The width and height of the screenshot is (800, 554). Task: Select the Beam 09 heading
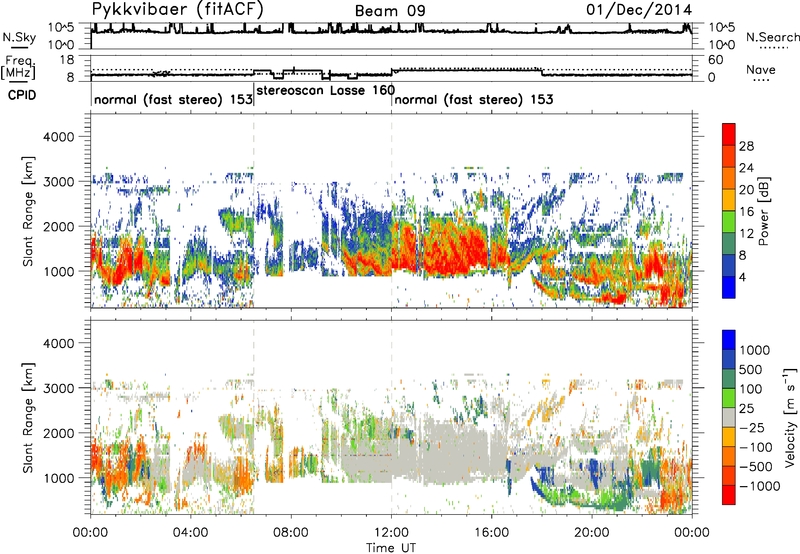pos(390,11)
